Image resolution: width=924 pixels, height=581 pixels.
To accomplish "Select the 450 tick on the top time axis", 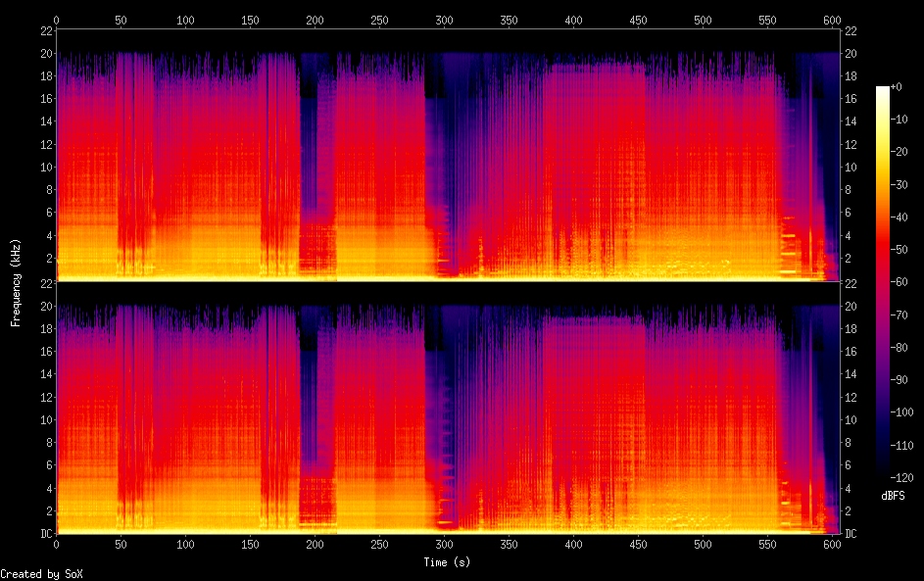I will click(x=639, y=20).
